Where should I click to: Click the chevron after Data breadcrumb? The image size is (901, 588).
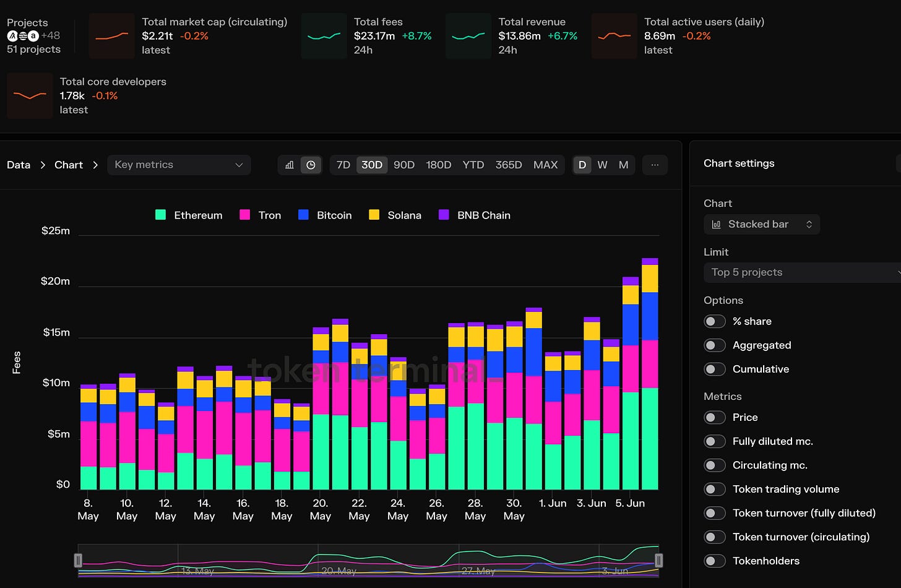coord(43,165)
